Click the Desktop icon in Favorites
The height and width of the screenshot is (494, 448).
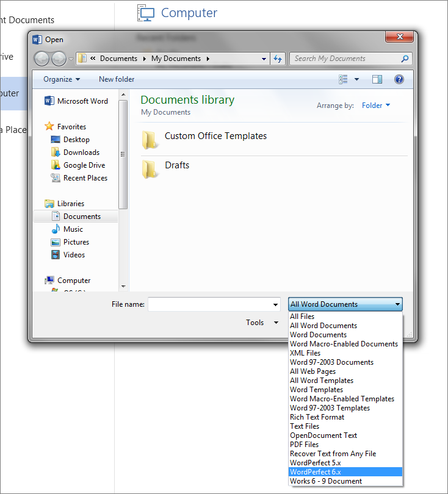pyautogui.click(x=56, y=139)
